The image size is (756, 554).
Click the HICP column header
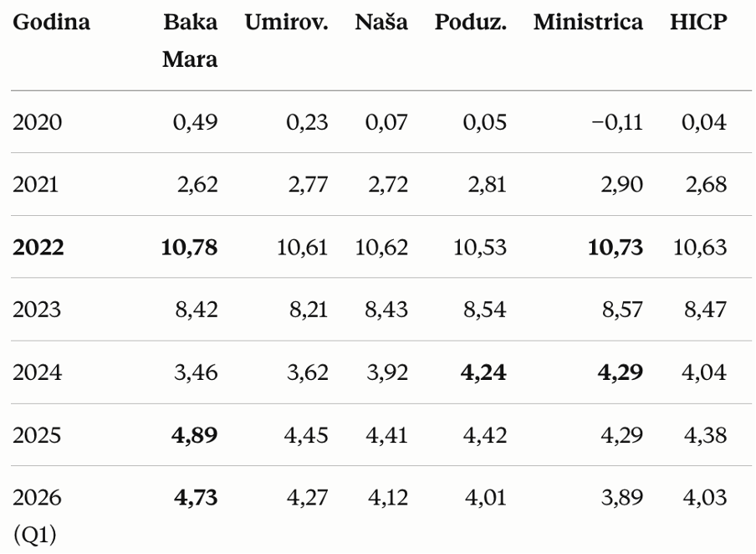[x=698, y=23]
